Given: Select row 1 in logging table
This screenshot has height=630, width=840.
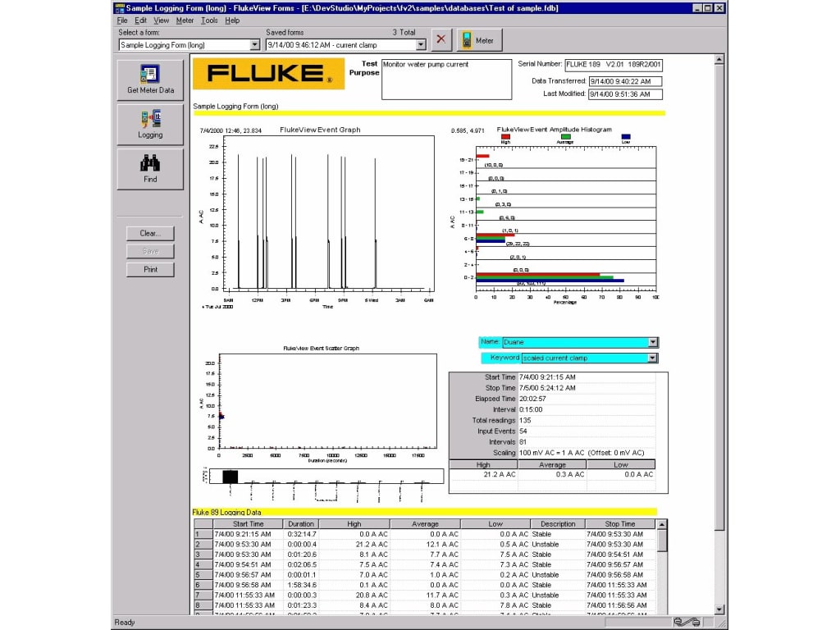Looking at the screenshot, I should point(203,534).
